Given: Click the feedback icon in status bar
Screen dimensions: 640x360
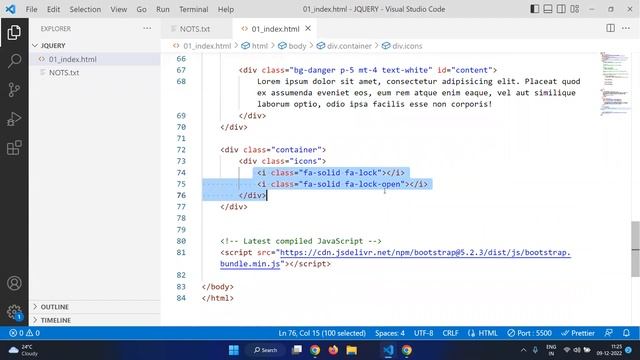Looking at the screenshot, I should click(609, 333).
